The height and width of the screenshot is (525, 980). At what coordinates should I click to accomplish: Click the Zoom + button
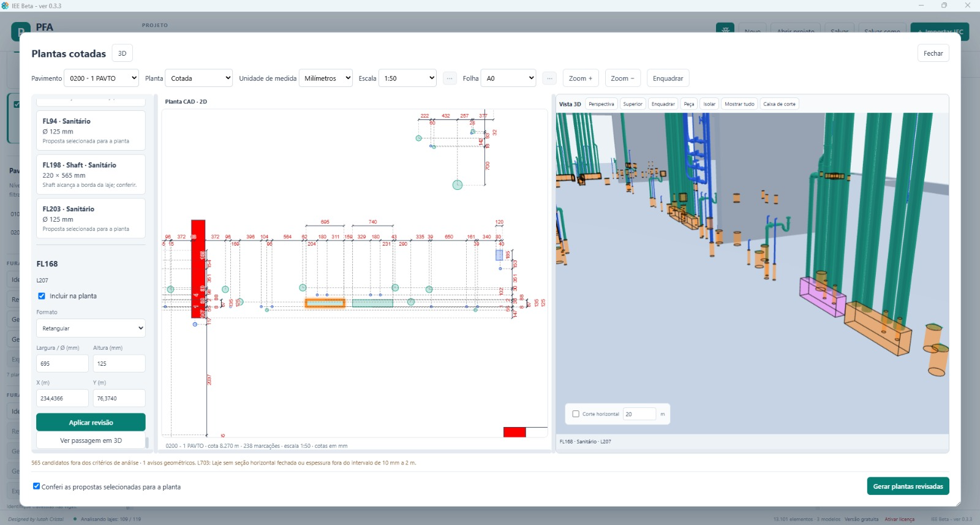point(581,78)
